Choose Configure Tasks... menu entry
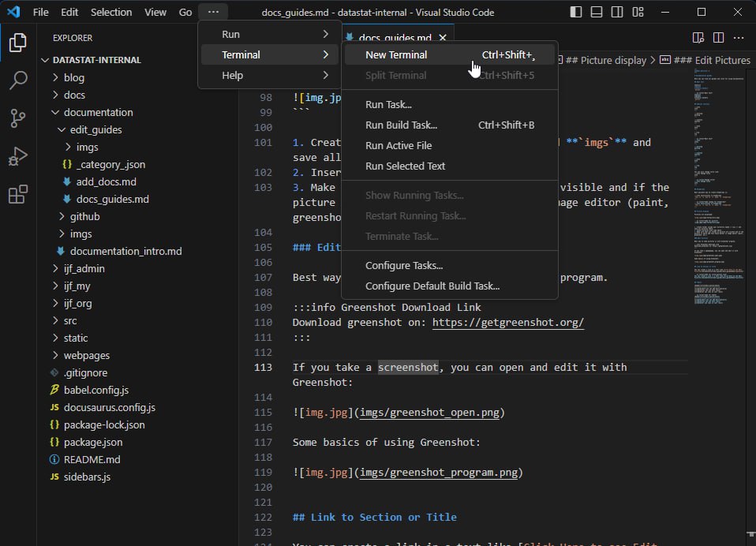This screenshot has height=546, width=756. click(x=450, y=266)
